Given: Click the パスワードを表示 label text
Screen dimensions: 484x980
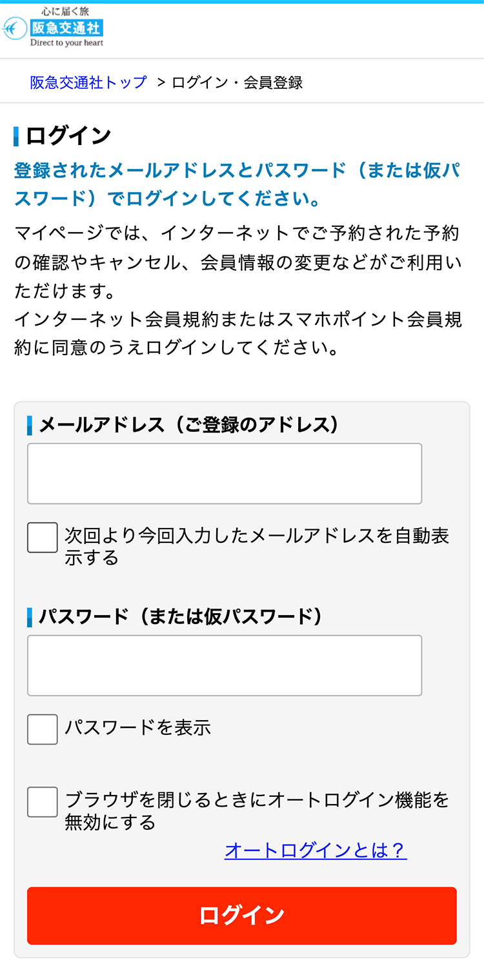Looking at the screenshot, I should 137,728.
